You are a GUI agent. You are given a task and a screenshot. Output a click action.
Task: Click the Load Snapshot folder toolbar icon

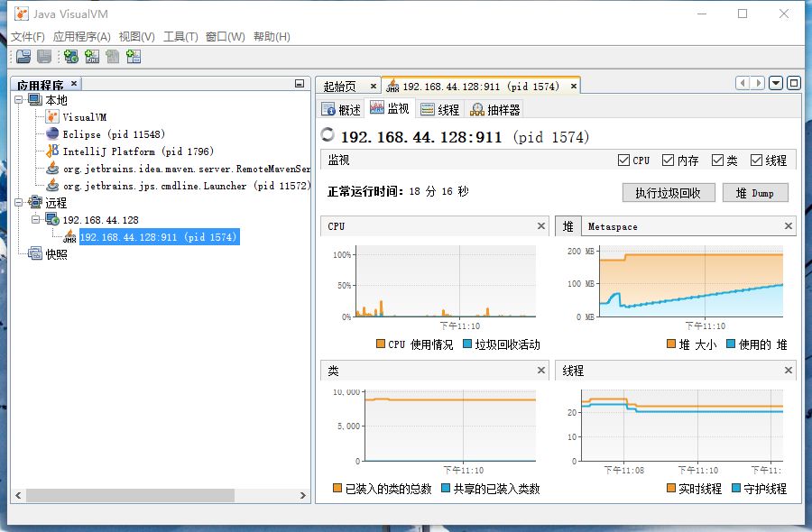click(23, 57)
